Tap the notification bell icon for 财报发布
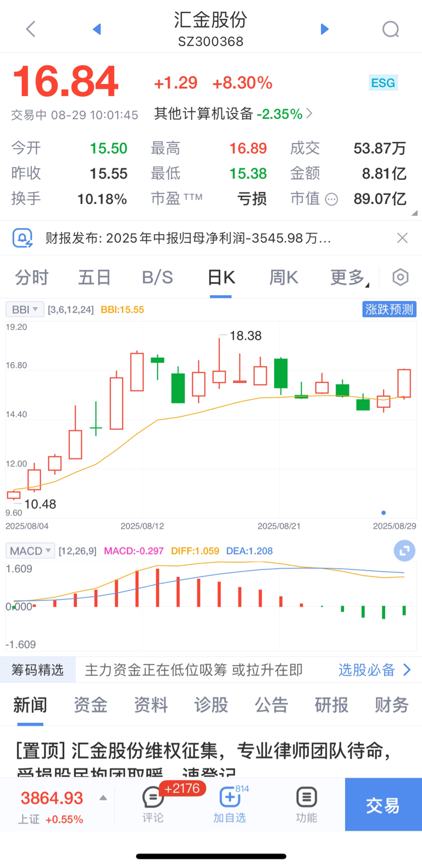This screenshot has width=422, height=868. tap(23, 238)
